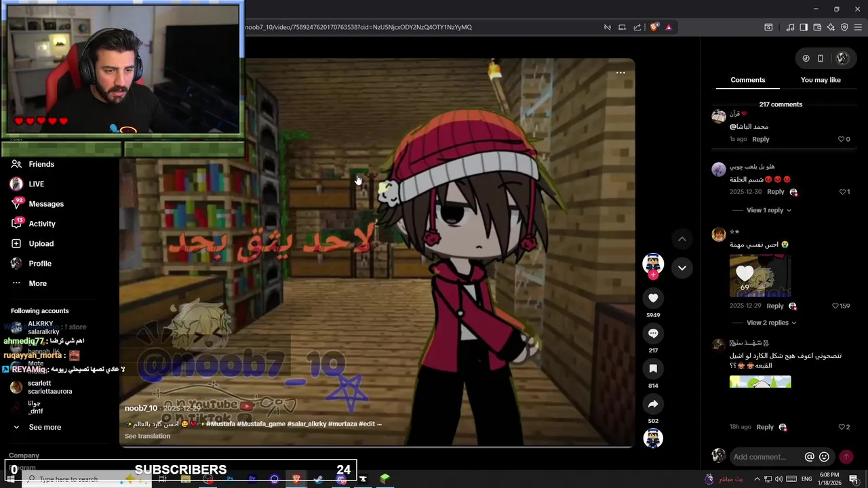Open Brave Rewards triangle icon
Screen dimensions: 868x488
pyautogui.click(x=669, y=27)
